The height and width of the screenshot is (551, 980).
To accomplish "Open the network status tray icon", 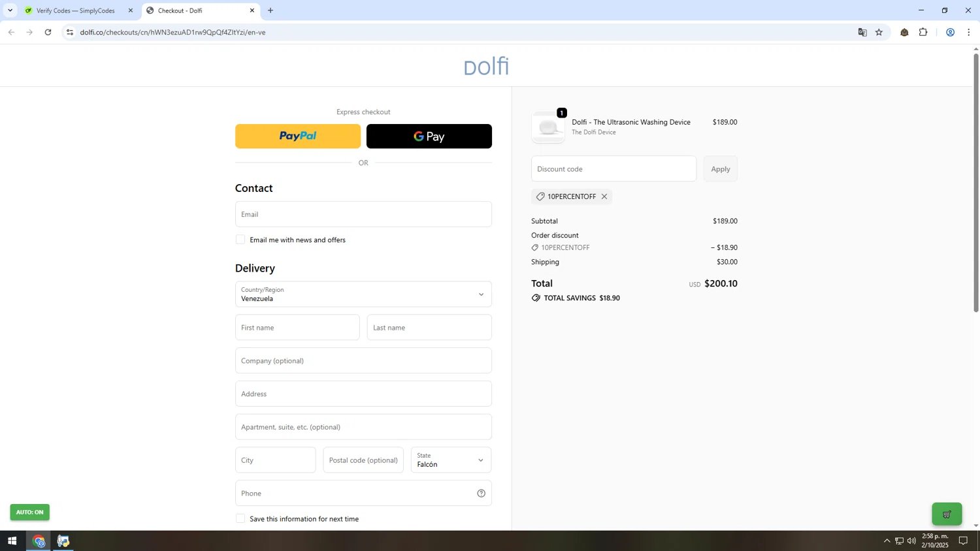I will [899, 541].
